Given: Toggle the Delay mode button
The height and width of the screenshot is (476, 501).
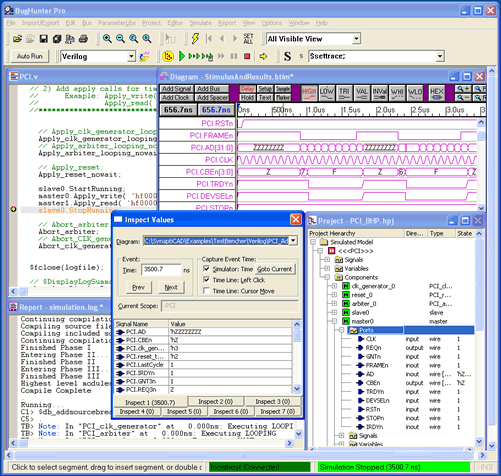Looking at the screenshot, I should 247,89.
